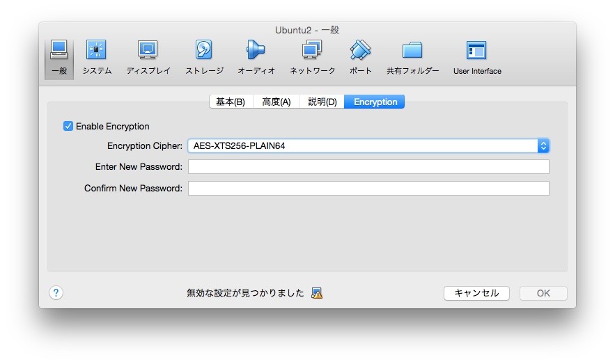The height and width of the screenshot is (364, 615).
Task: Switch to the 基本(B) tab
Action: (231, 102)
